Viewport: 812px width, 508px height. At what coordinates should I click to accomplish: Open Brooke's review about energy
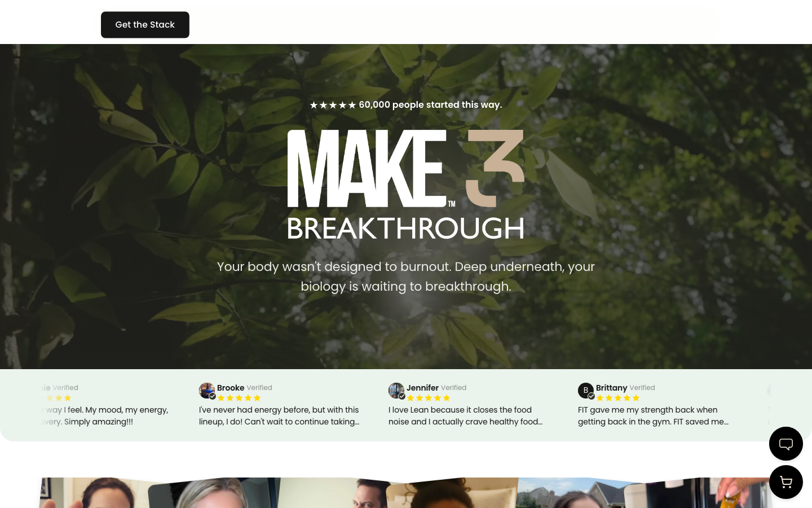point(279,416)
